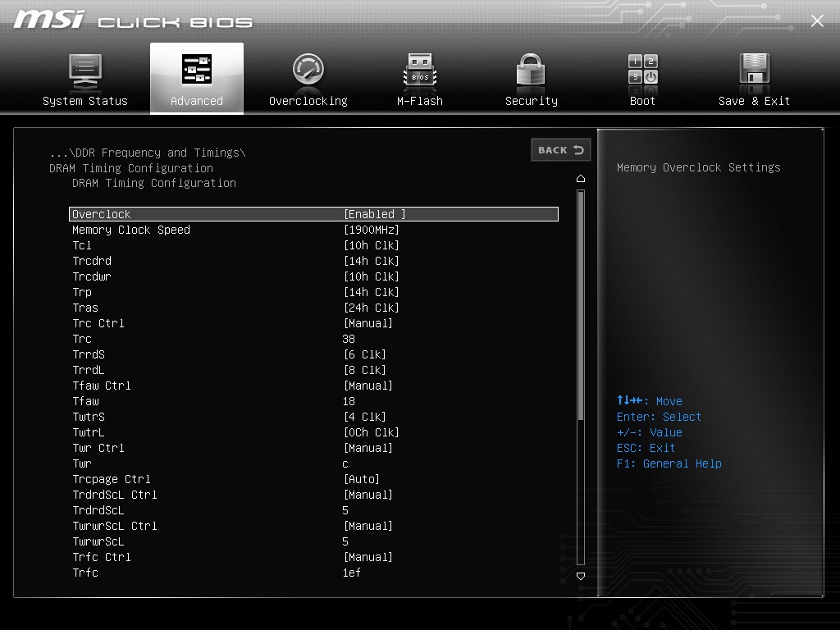Switch to the Security tab label
The image size is (840, 630).
(532, 101)
